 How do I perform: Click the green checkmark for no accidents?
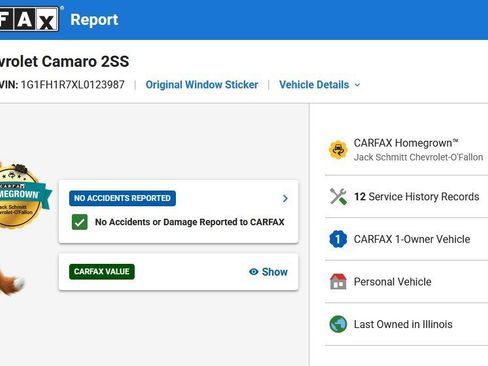click(x=80, y=222)
